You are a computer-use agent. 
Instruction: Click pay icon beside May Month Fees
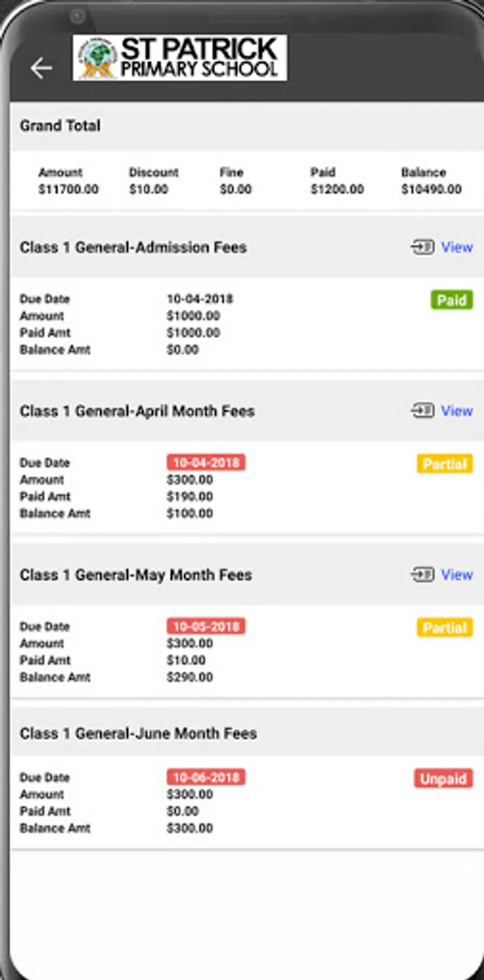[423, 575]
